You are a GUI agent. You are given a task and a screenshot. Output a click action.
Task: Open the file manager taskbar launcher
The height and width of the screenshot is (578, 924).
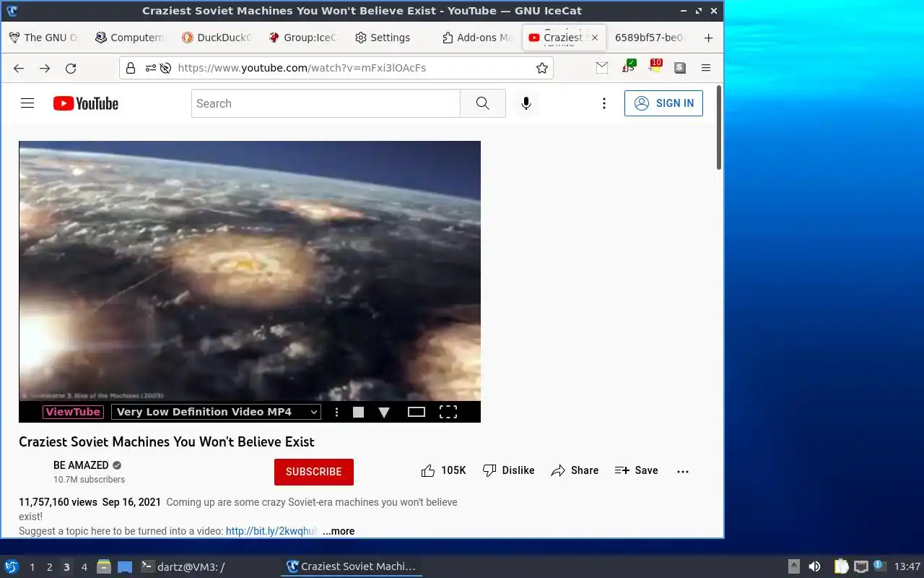[x=104, y=566]
